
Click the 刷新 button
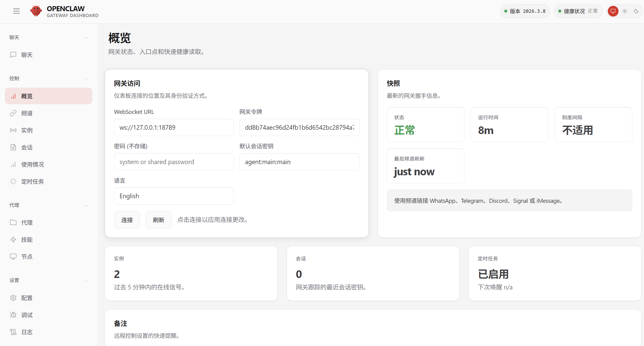click(x=159, y=220)
